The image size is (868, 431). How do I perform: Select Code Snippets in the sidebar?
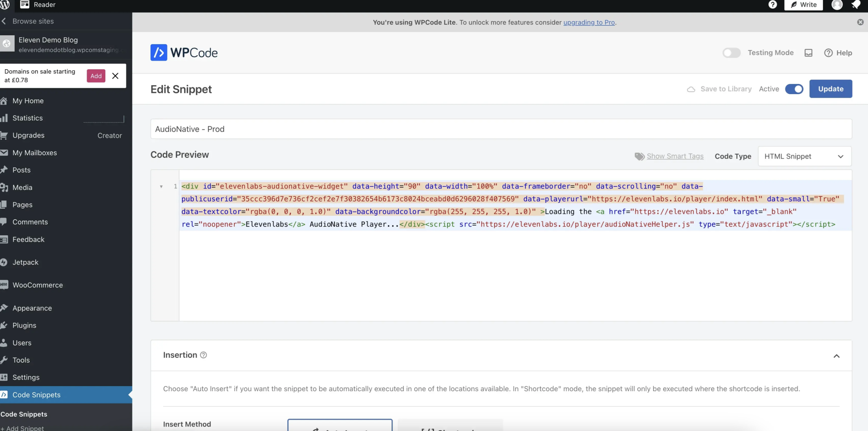click(x=36, y=395)
